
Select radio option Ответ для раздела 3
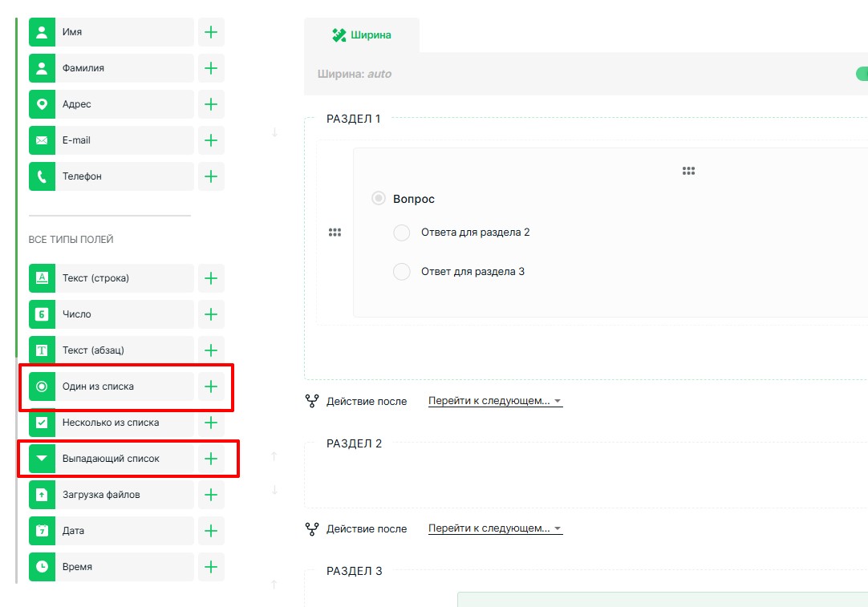click(402, 272)
